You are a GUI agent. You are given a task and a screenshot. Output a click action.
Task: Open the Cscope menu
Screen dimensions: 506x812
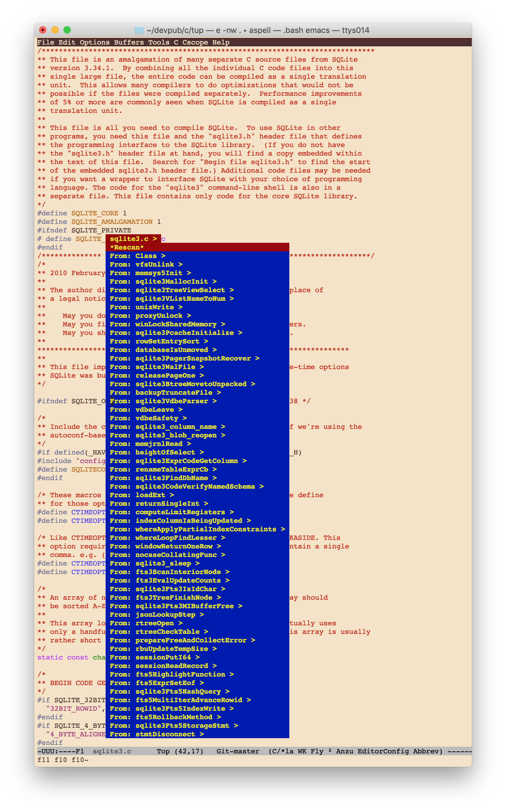(x=195, y=42)
